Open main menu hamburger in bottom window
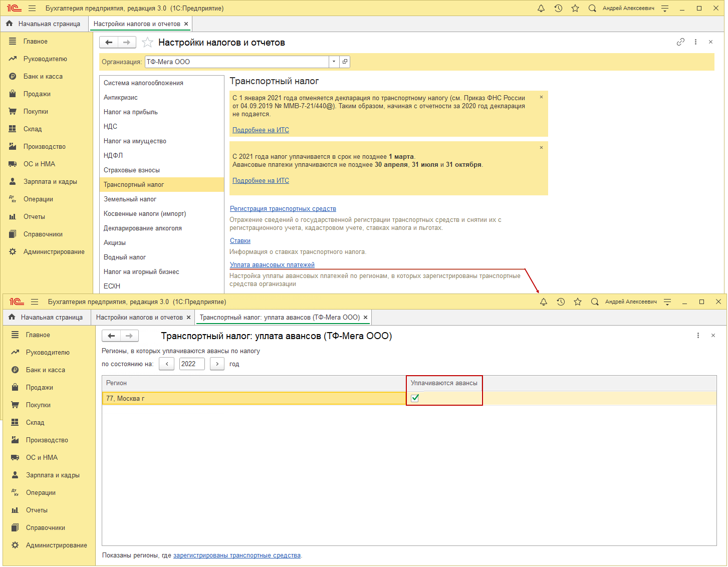 tap(35, 302)
